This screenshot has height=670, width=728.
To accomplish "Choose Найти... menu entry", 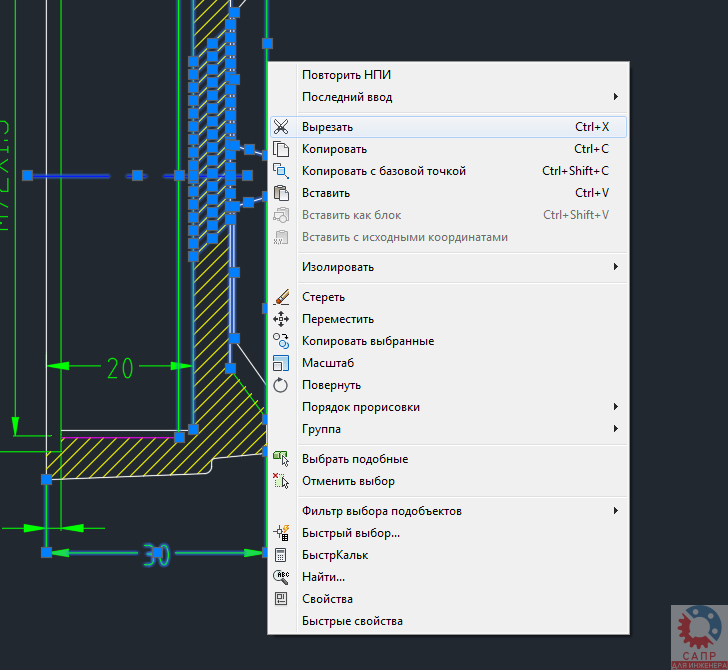I will click(448, 577).
